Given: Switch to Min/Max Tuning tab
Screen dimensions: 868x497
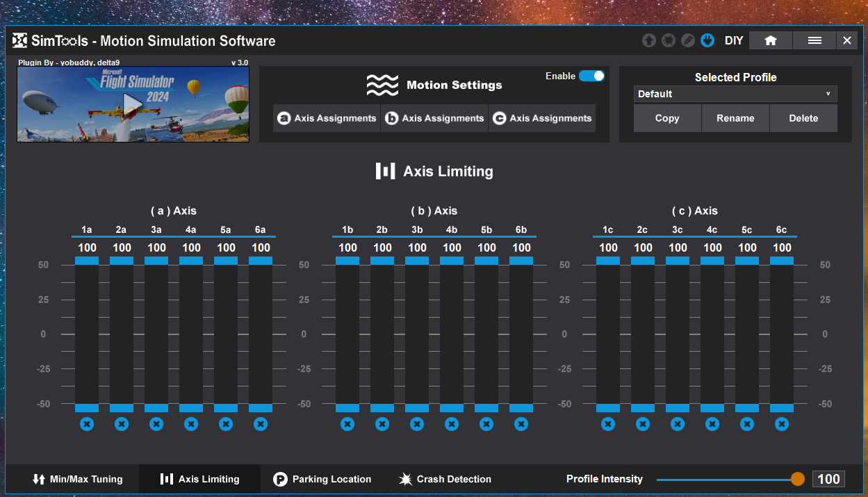Looking at the screenshot, I should point(77,479).
